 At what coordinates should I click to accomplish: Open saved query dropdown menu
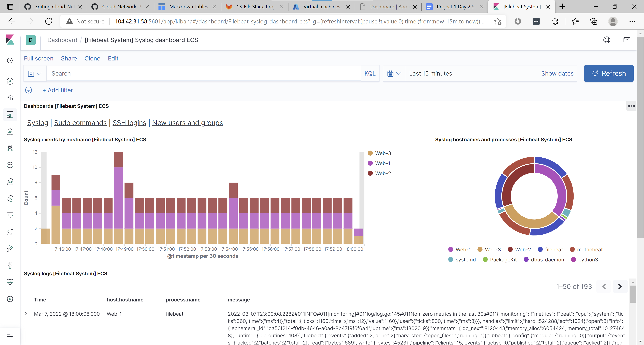[35, 74]
